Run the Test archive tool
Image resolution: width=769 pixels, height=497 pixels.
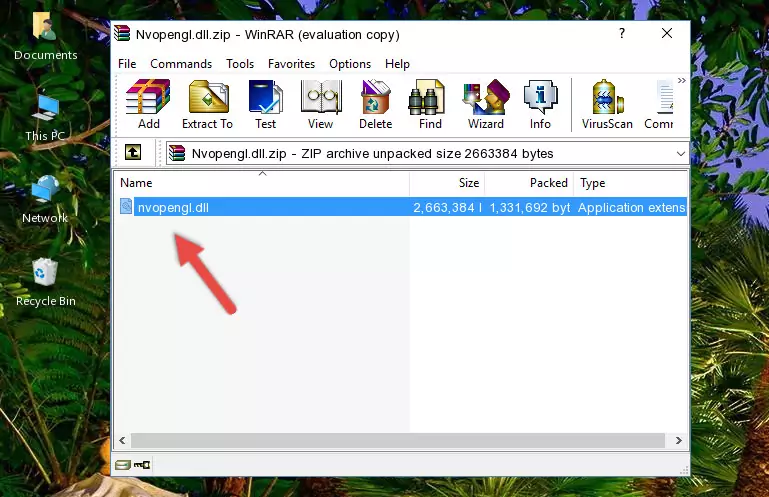[265, 105]
